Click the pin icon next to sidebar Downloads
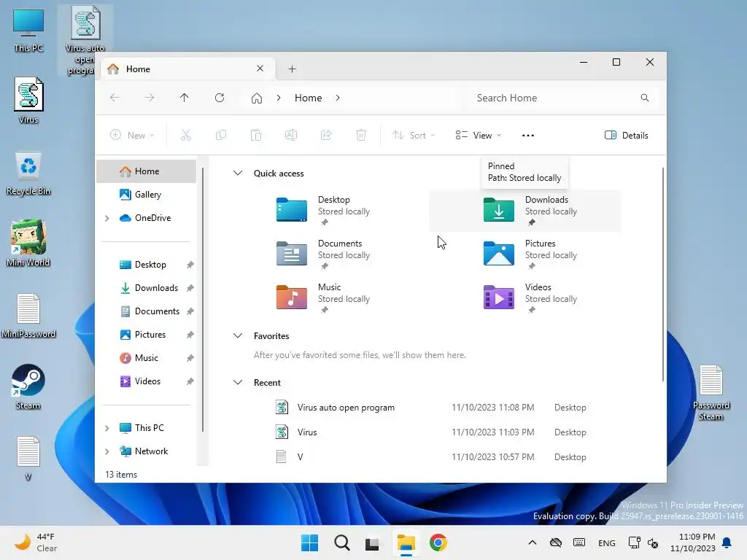 point(190,288)
